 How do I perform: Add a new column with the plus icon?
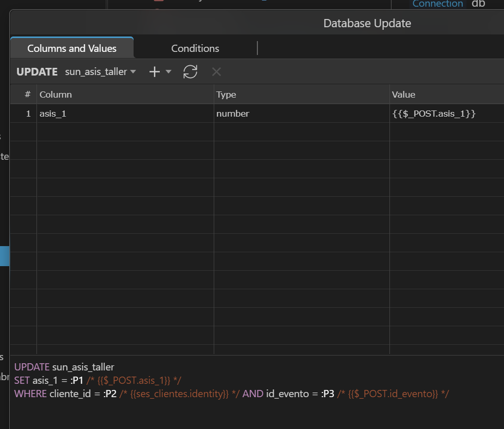pos(154,71)
